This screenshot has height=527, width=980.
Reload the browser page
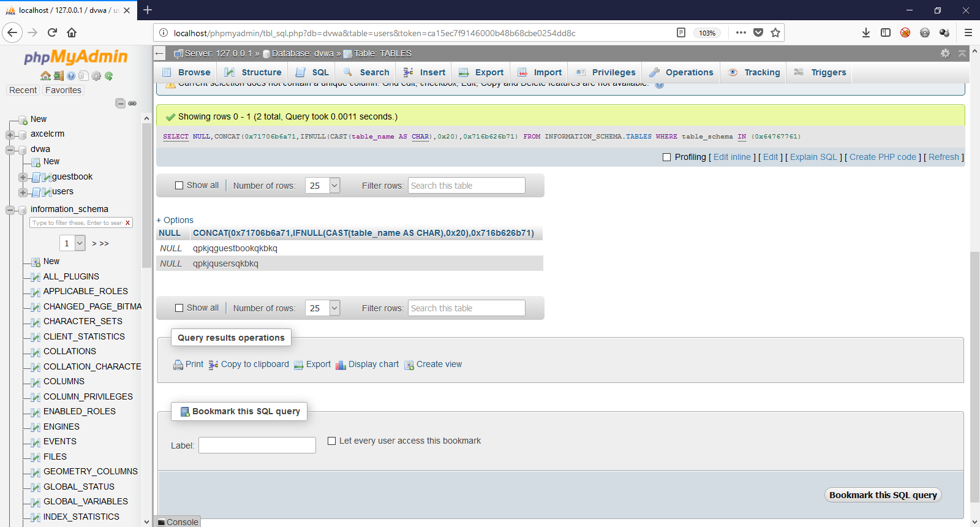[53, 32]
